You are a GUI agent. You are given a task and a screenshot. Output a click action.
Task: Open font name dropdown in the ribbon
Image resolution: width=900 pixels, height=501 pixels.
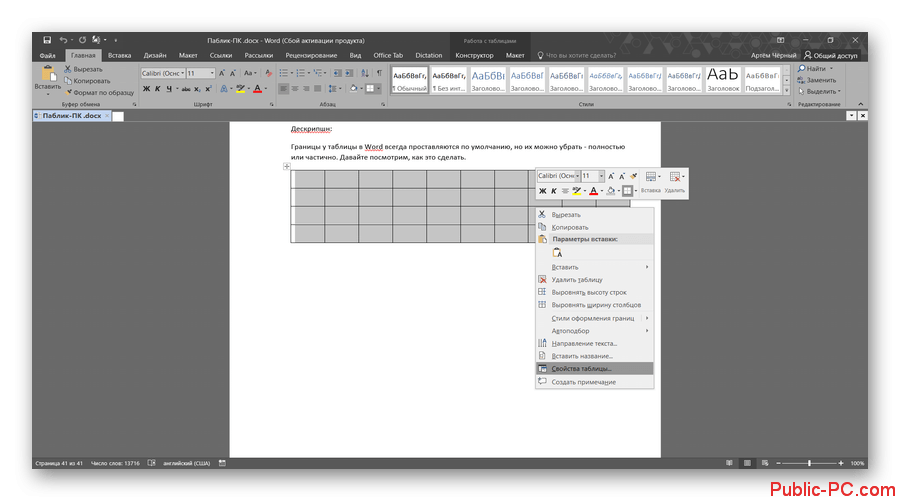coord(180,73)
